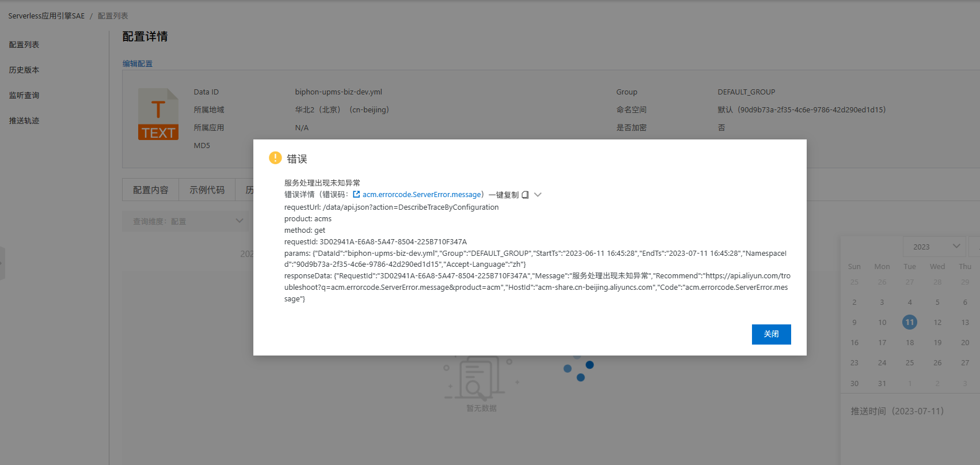Viewport: 980px width, 465px height.
Task: Navigate to Serverless应用引擎SAE breadcrumb
Action: tap(46, 16)
